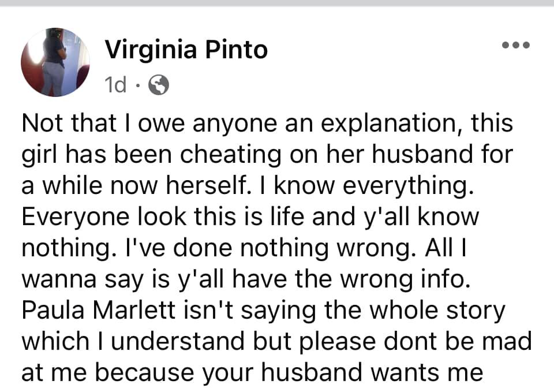
Task: Tap the line "wanna say is y'all have"
Action: [246, 279]
